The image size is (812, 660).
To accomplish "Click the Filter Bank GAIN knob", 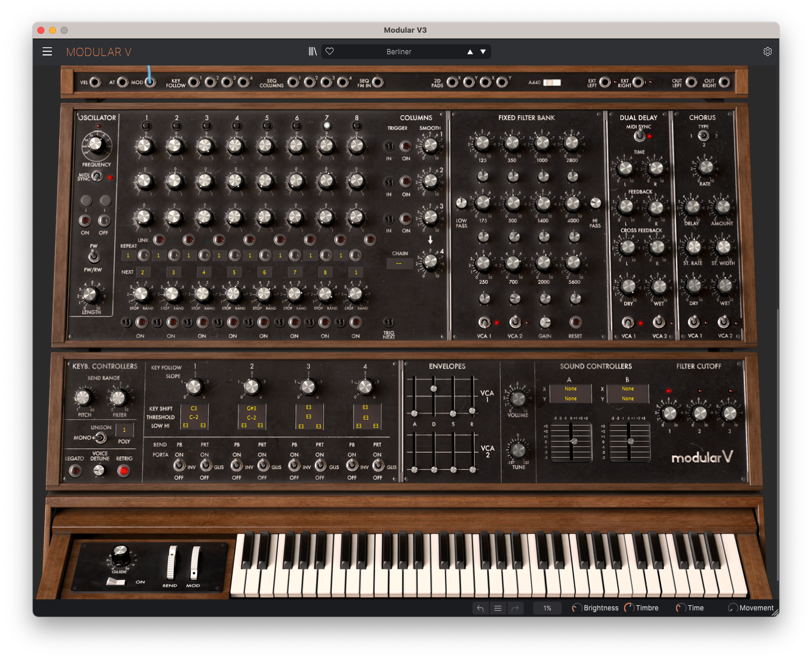I will click(545, 322).
